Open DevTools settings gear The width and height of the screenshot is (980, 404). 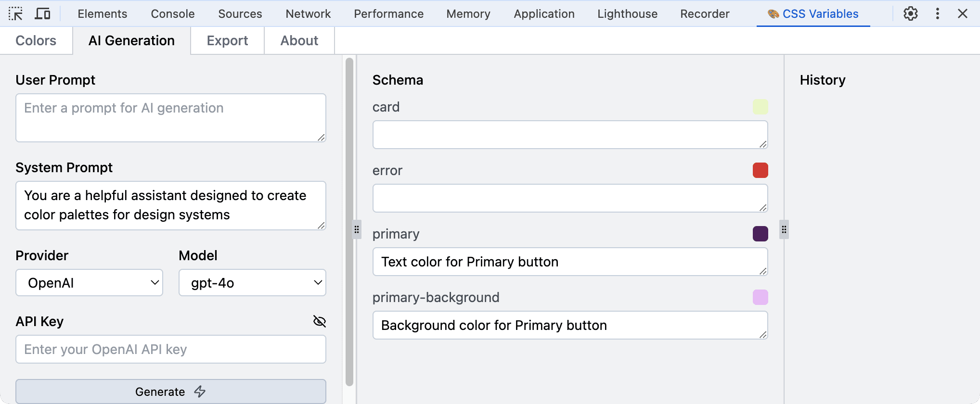pyautogui.click(x=910, y=13)
